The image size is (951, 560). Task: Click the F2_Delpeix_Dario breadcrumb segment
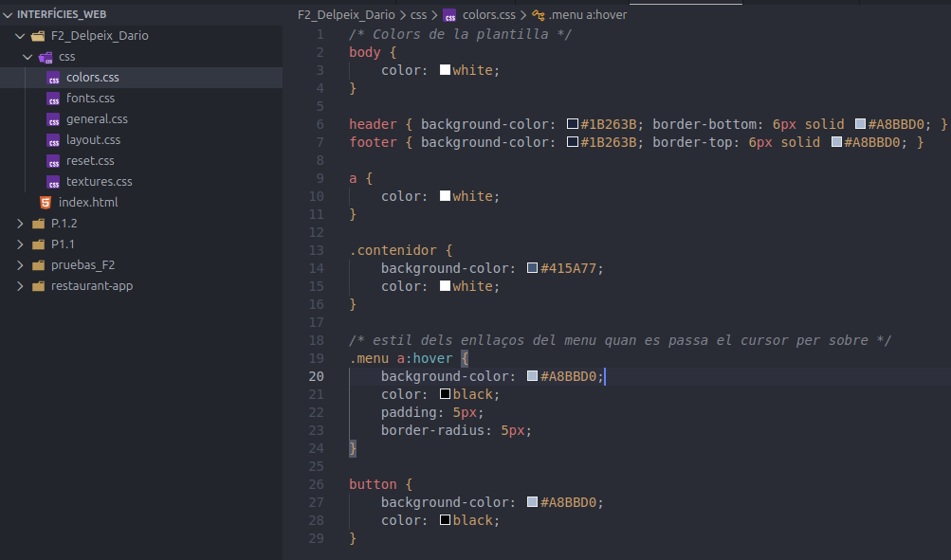click(x=345, y=15)
